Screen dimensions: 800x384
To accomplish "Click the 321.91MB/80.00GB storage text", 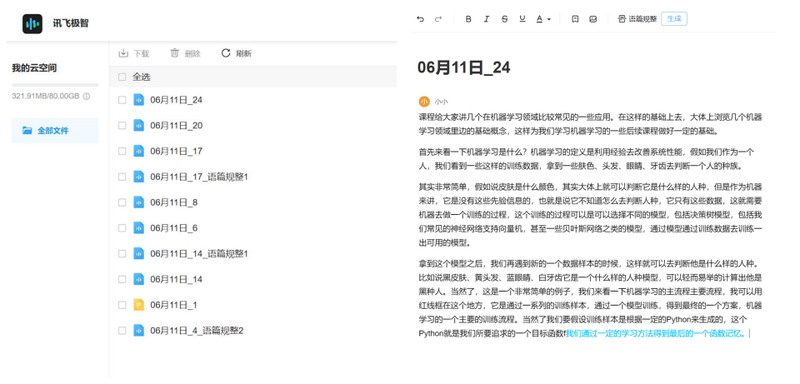I will 45,96.
